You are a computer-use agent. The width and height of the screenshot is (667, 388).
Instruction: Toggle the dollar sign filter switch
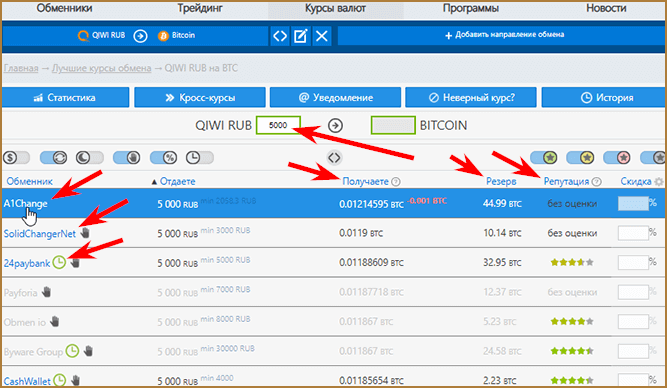[16, 158]
